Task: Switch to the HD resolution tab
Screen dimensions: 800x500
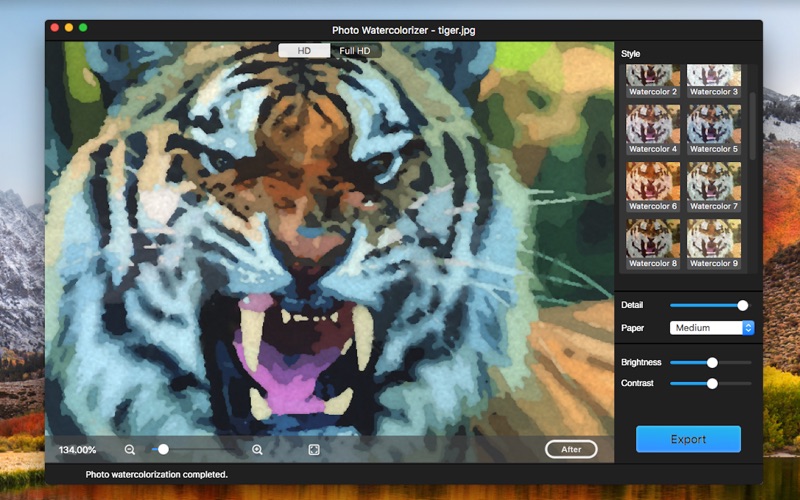Action: (x=304, y=50)
